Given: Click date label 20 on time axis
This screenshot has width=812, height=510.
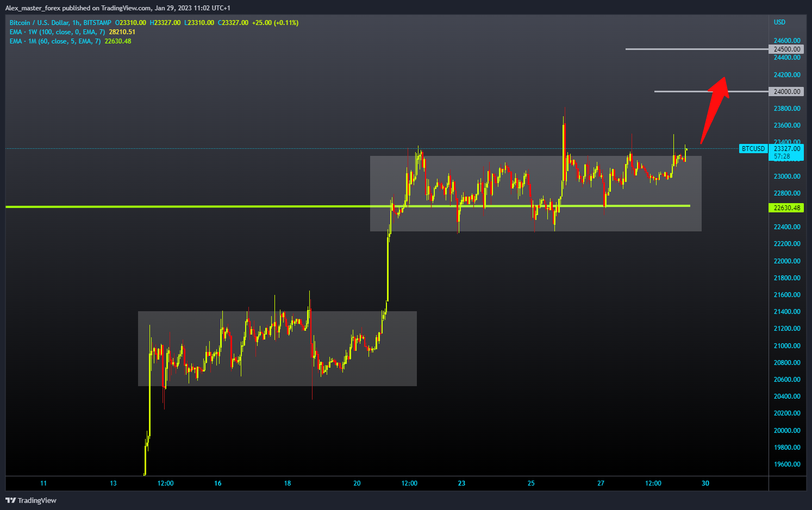Looking at the screenshot, I should click(x=357, y=483).
